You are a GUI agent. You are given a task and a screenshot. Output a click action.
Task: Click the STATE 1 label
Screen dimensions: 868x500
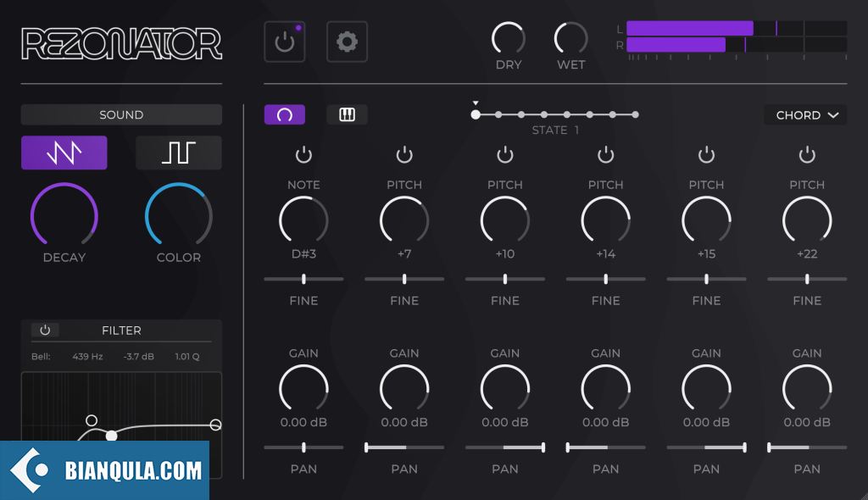click(555, 131)
